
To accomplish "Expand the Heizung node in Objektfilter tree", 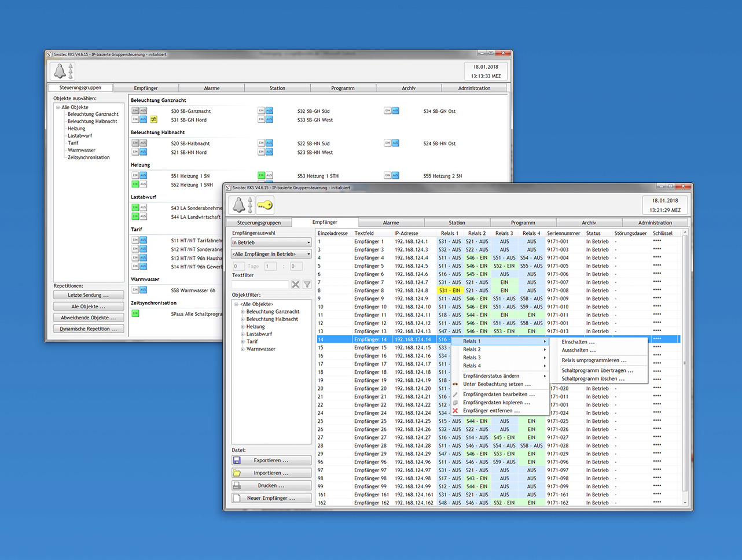I will 243,327.
